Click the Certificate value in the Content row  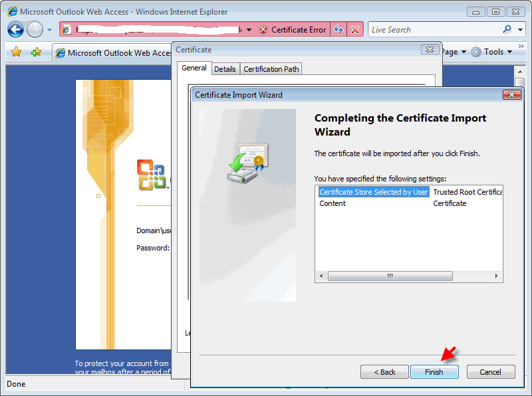(450, 203)
